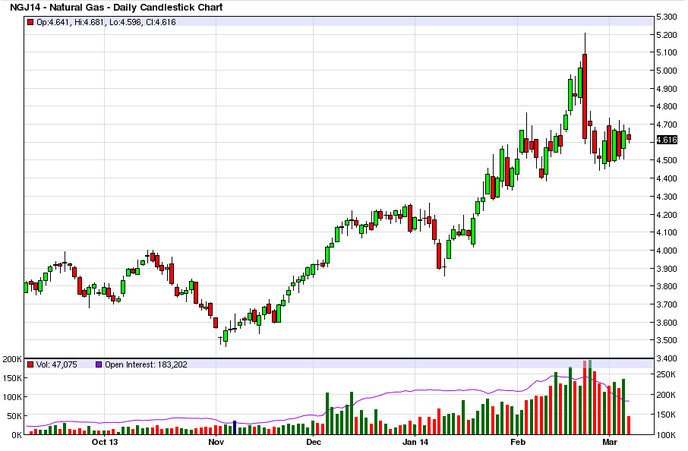This screenshot has height=451, width=688.
Task: Click the Feb date axis label
Action: 517,441
